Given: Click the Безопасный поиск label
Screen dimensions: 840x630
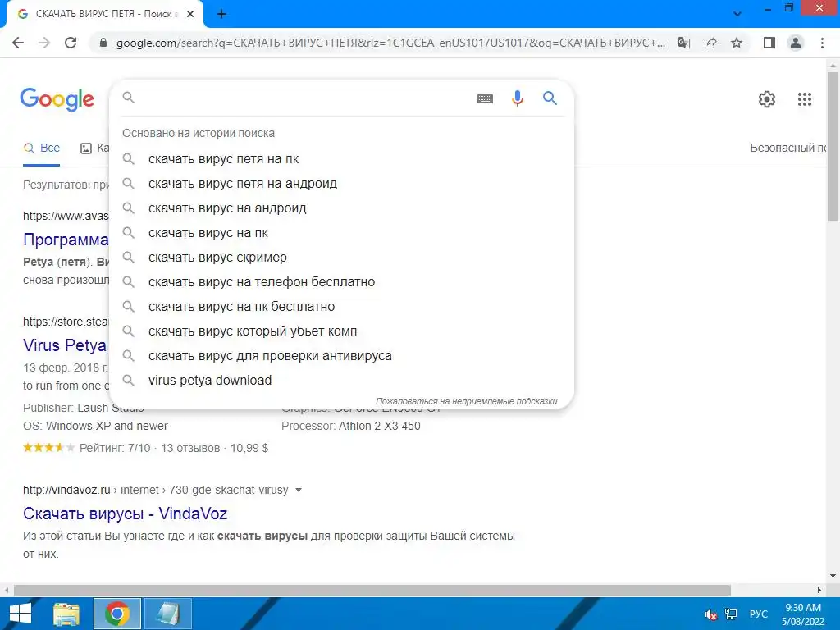Looking at the screenshot, I should point(788,148).
